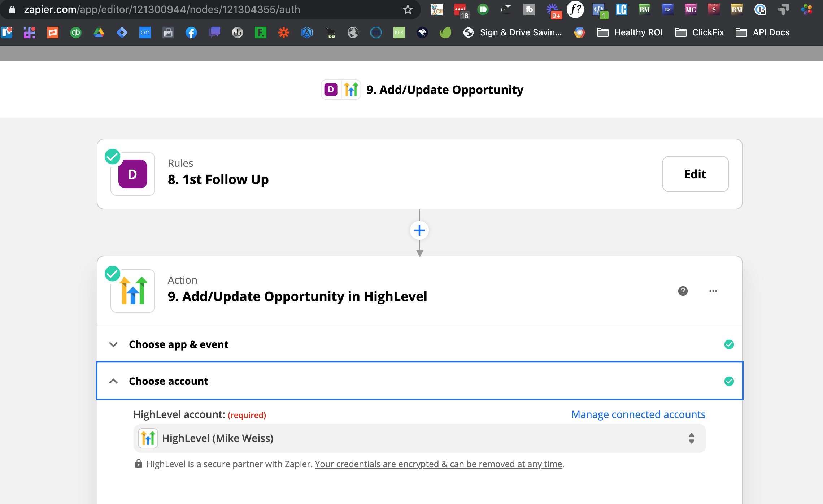Open the Healthy ROI bookmark folder
Viewport: 823px width, 504px height.
pos(630,33)
